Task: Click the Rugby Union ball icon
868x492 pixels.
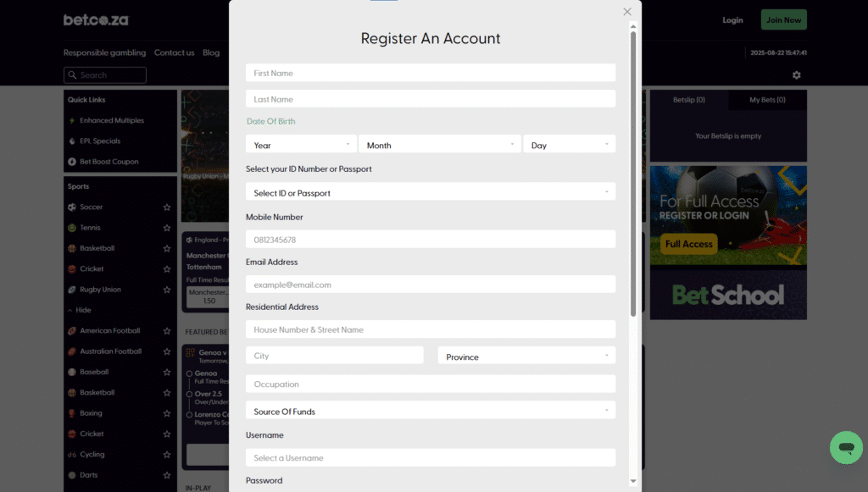Action: (72, 290)
